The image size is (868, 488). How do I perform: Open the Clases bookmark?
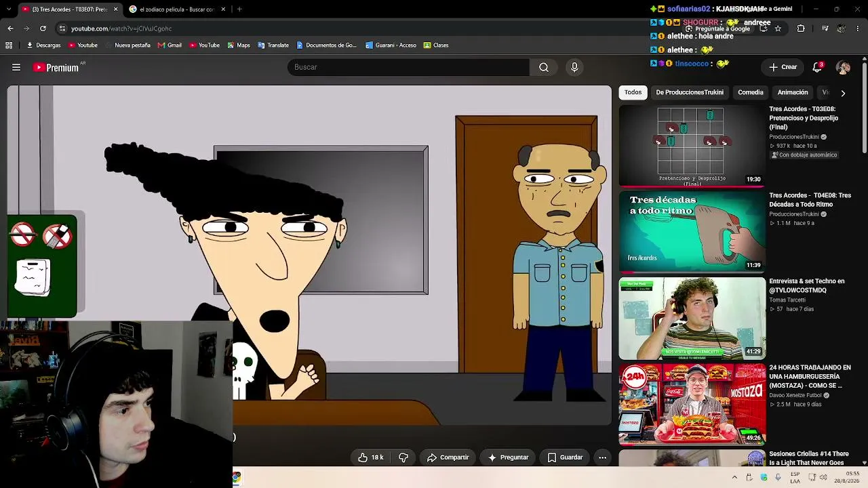[436, 45]
